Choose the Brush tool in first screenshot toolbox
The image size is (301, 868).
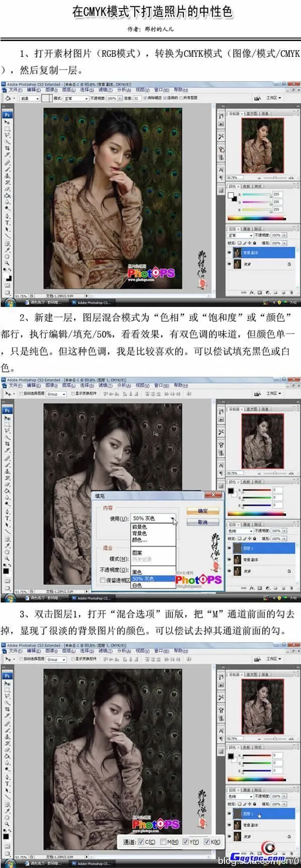(x=7, y=169)
